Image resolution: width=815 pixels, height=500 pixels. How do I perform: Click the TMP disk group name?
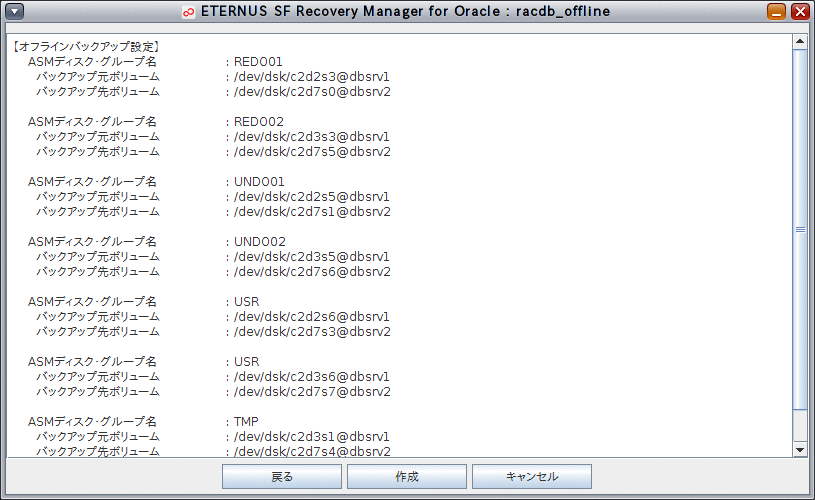[246, 422]
